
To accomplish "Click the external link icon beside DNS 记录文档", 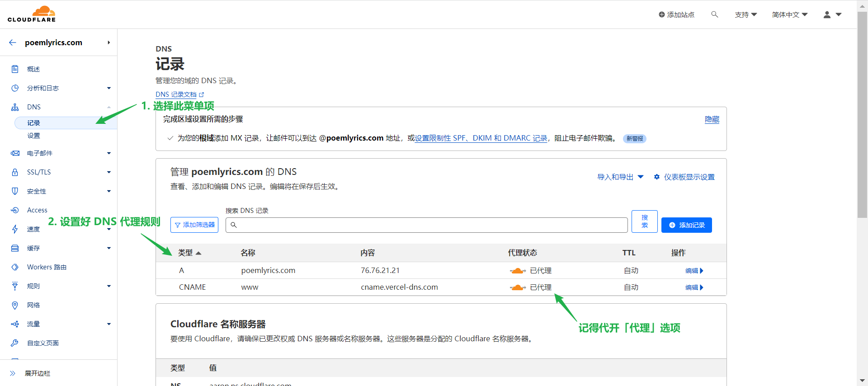I will click(x=202, y=94).
